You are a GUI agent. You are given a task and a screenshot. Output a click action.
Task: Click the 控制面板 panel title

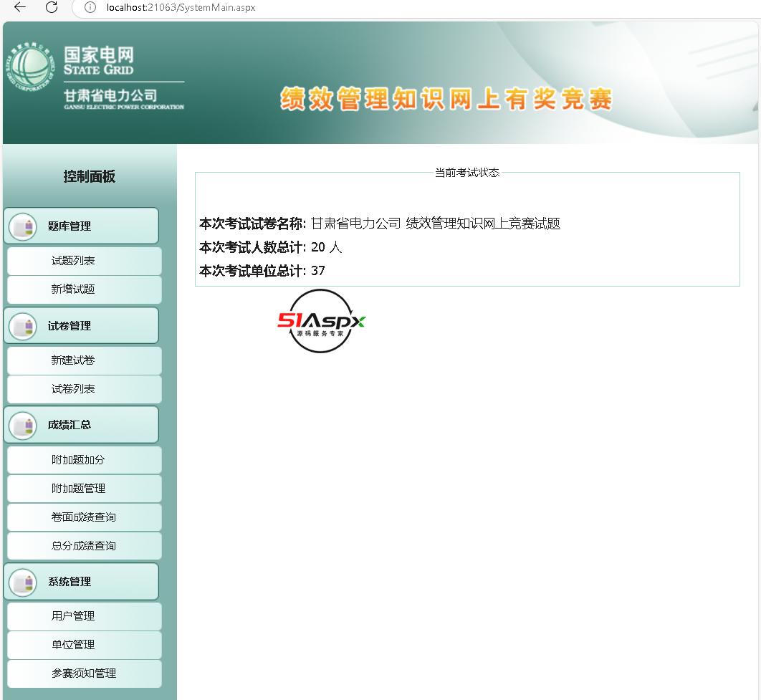(x=90, y=176)
